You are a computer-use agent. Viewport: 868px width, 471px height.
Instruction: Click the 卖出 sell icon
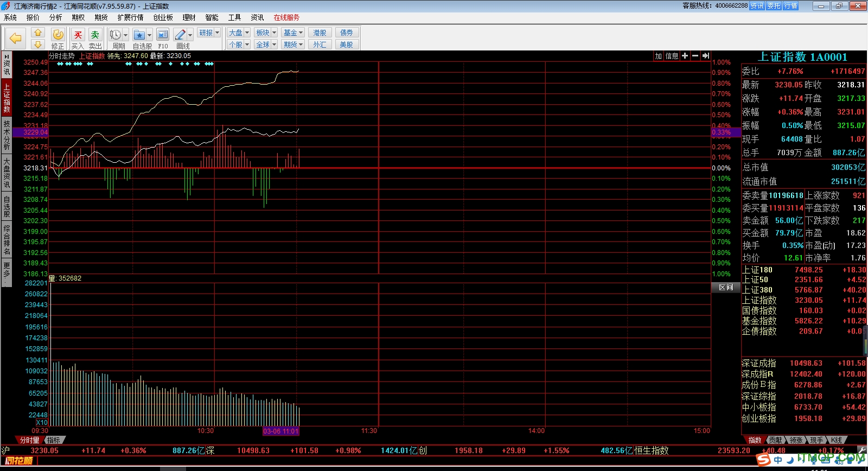coord(95,36)
